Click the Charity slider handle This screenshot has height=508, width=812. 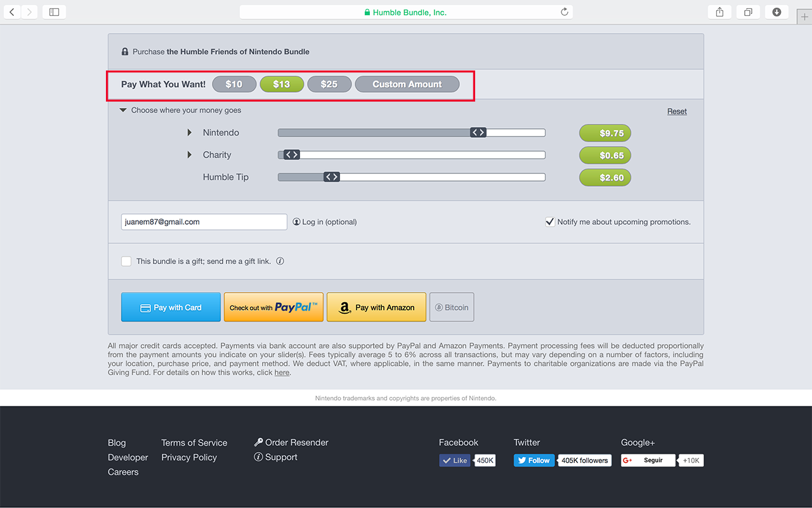pyautogui.click(x=291, y=155)
